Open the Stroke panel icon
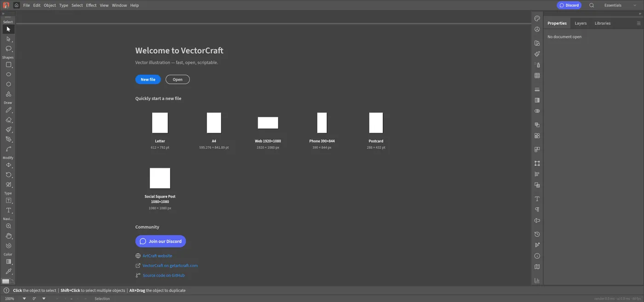This screenshot has width=644, height=302. pos(537,89)
